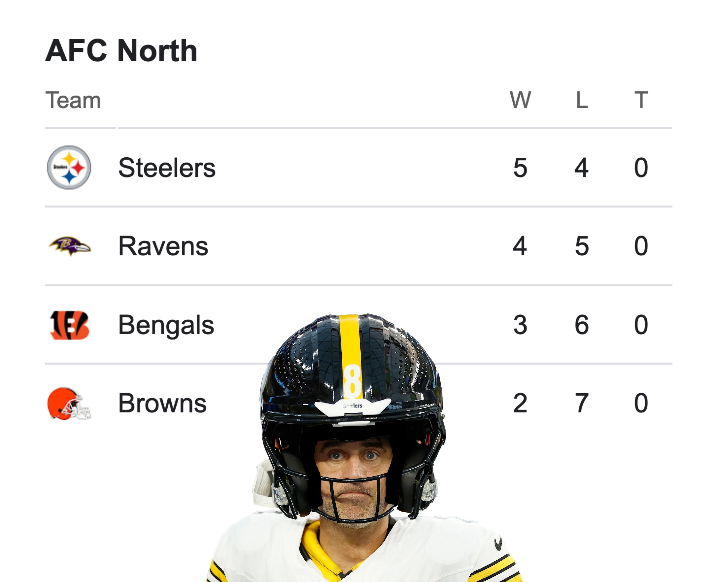728x582 pixels.
Task: Click the Bengals team logo
Action: [70, 325]
